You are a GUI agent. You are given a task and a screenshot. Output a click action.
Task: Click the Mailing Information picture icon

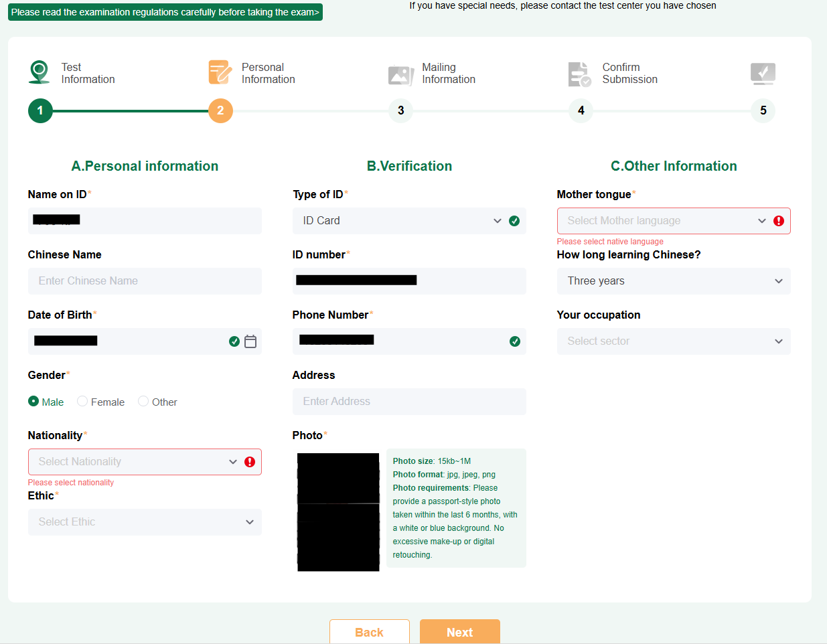point(400,74)
